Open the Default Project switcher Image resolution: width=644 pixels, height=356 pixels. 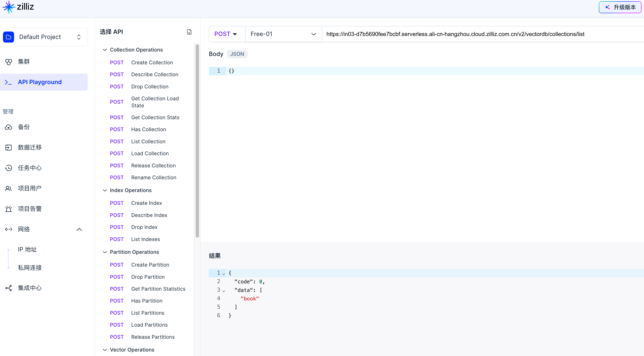pos(44,37)
